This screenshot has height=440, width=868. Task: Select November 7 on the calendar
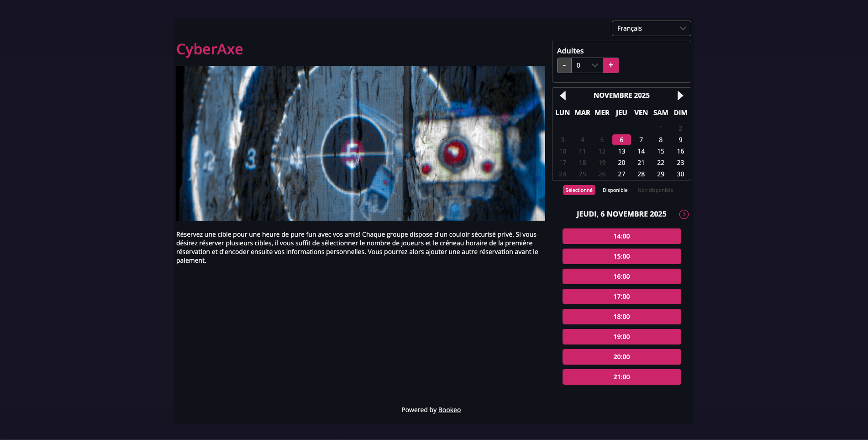(641, 140)
